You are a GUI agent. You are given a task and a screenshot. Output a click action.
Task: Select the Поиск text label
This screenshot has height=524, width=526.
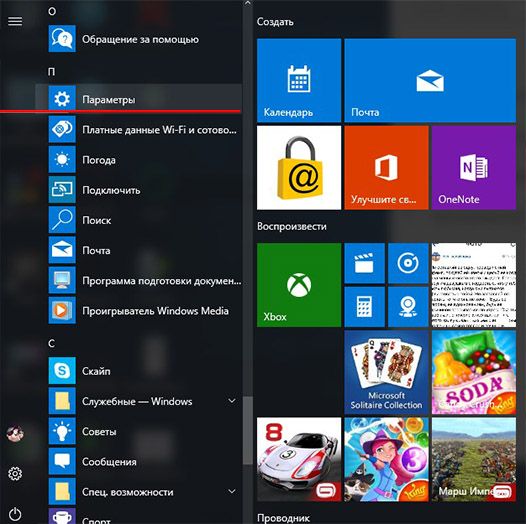coord(97,220)
